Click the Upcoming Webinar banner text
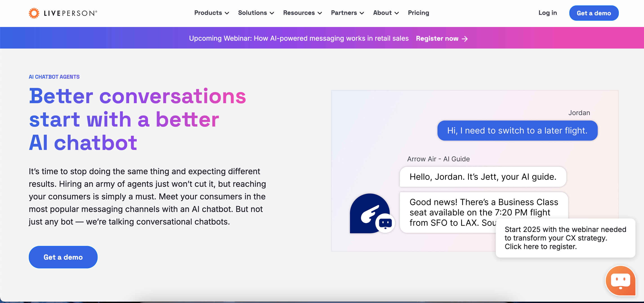Viewport: 644px width, 303px height. pos(298,38)
